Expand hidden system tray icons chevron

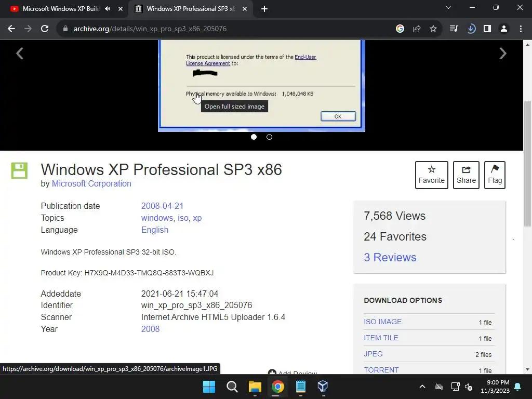[422, 387]
